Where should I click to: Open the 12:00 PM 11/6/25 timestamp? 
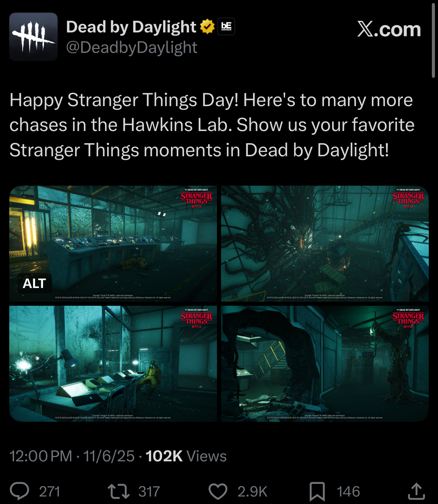[x=72, y=456]
